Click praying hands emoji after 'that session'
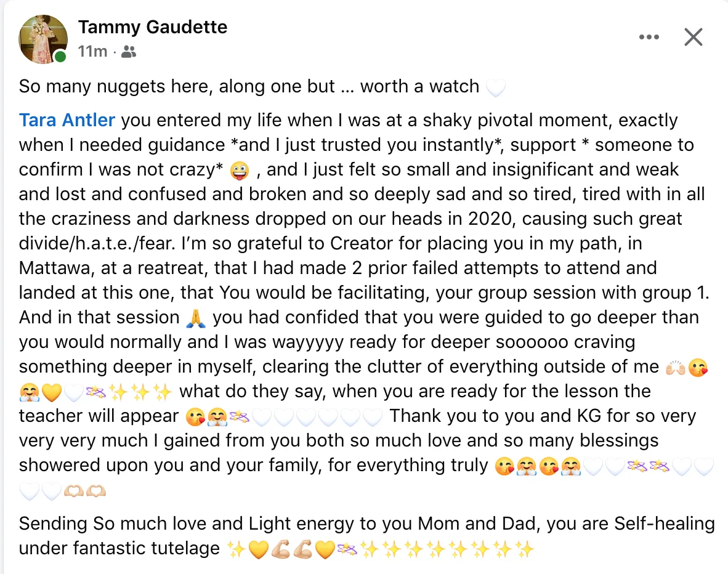 click(195, 318)
